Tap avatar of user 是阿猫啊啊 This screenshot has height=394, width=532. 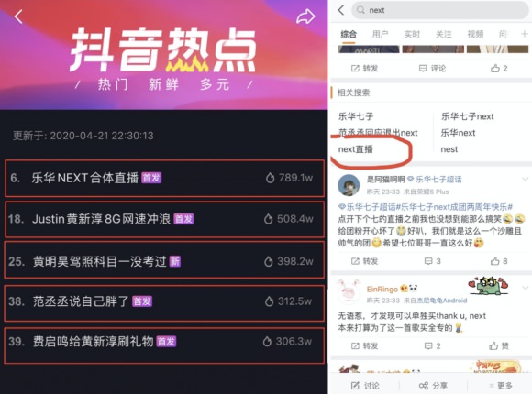(x=349, y=185)
